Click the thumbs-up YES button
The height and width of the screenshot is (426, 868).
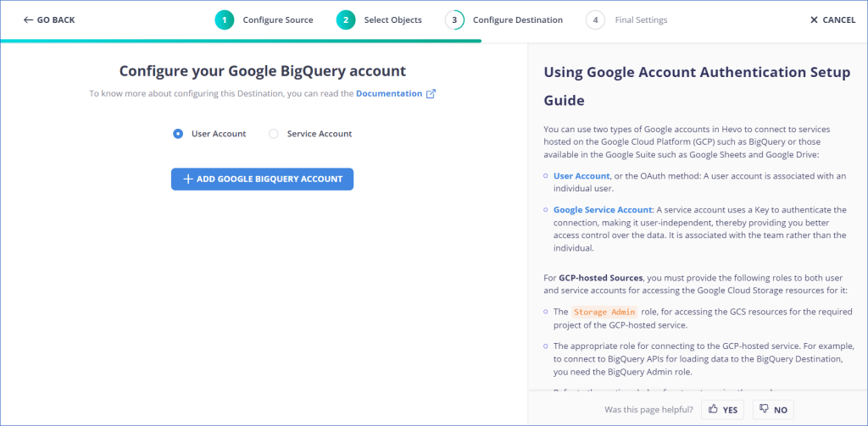click(x=723, y=410)
